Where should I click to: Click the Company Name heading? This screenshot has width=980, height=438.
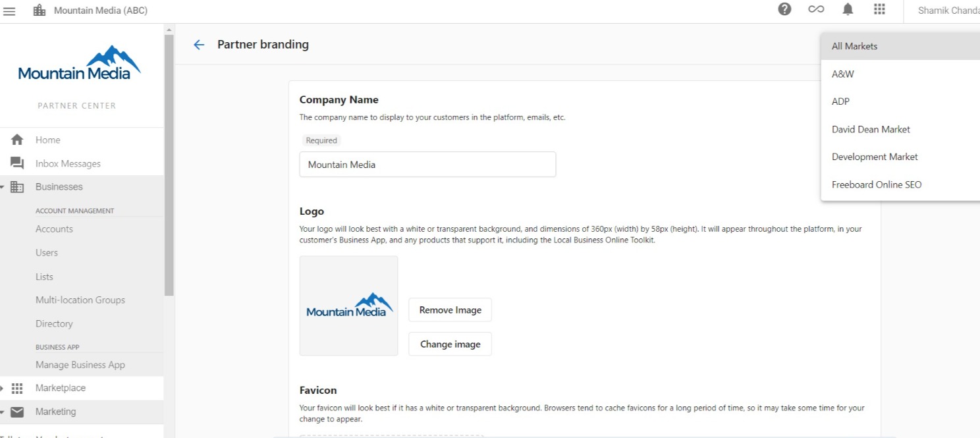pyautogui.click(x=339, y=100)
